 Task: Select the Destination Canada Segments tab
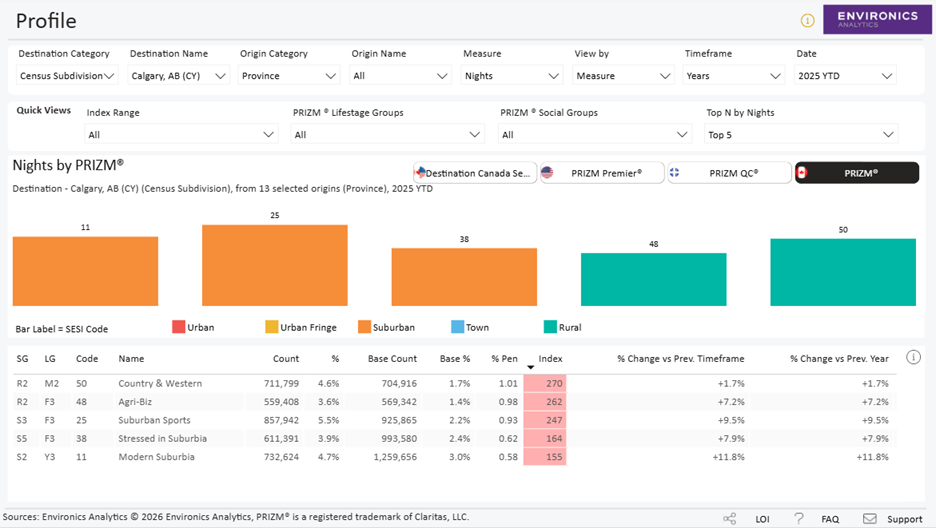click(x=476, y=173)
